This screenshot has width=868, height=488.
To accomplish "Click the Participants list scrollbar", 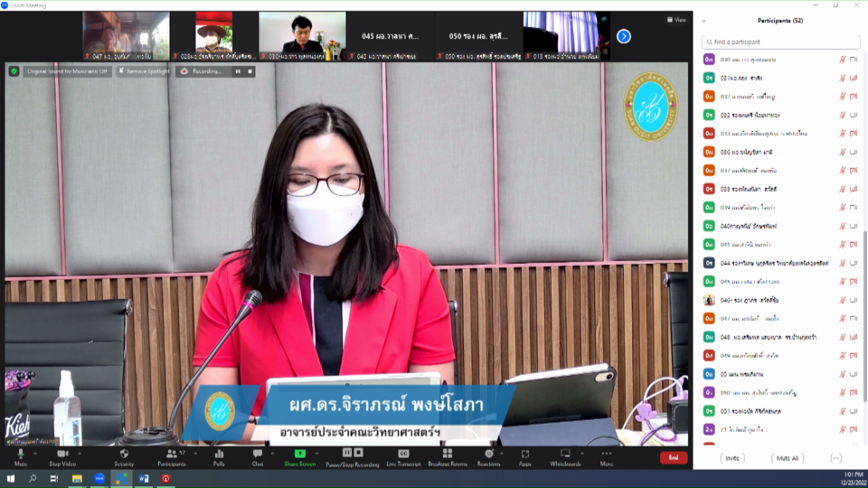I will 865,315.
